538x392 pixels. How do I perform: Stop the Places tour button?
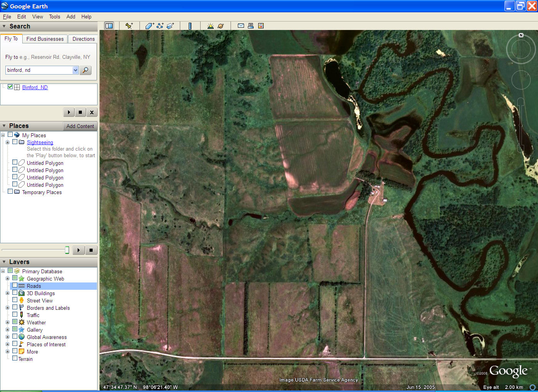click(x=91, y=250)
